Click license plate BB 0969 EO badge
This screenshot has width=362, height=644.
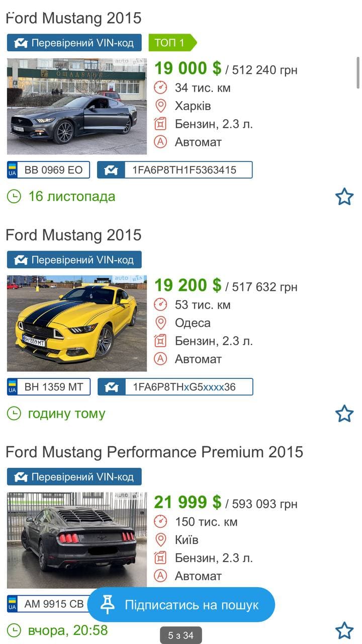49,170
